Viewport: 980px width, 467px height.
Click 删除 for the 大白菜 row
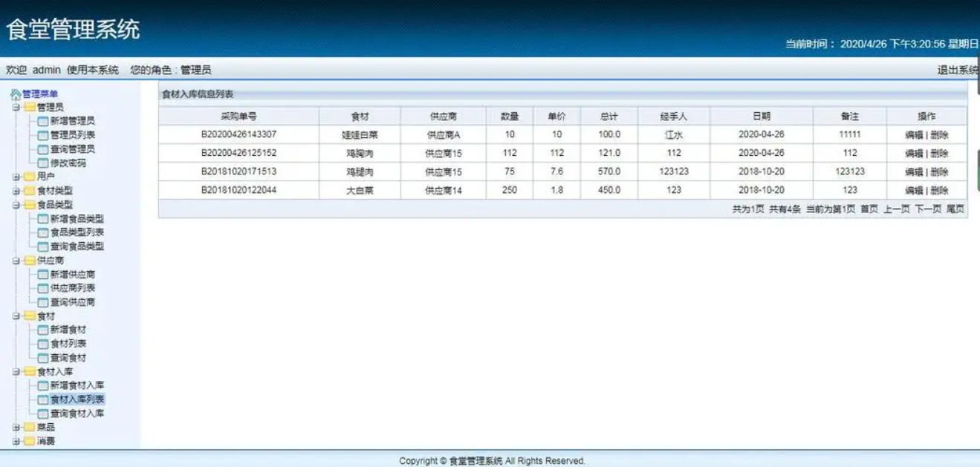coord(940,191)
